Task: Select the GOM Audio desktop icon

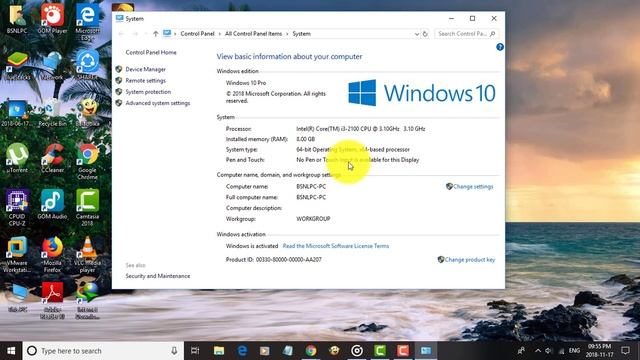Action: pos(52,205)
